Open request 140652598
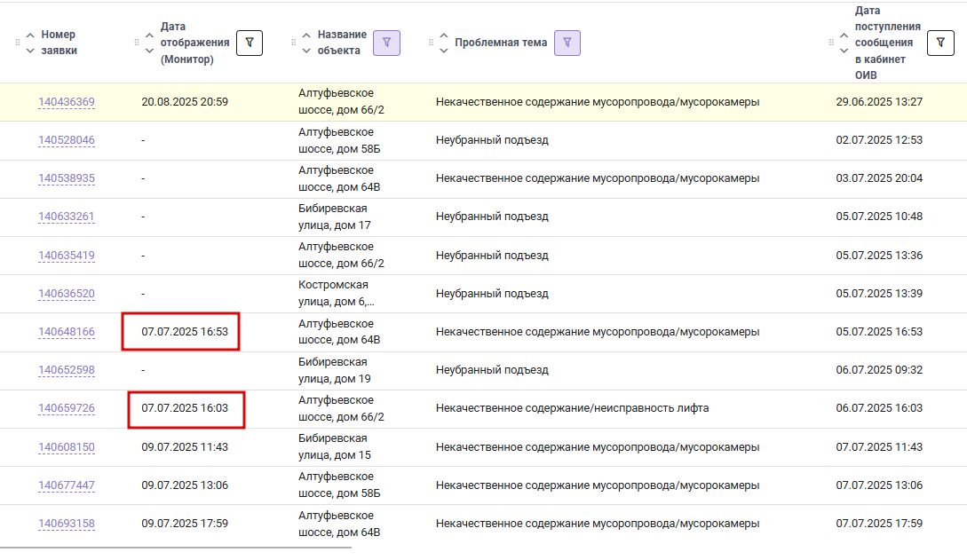Screen dimensions: 967x560 [x=67, y=370]
